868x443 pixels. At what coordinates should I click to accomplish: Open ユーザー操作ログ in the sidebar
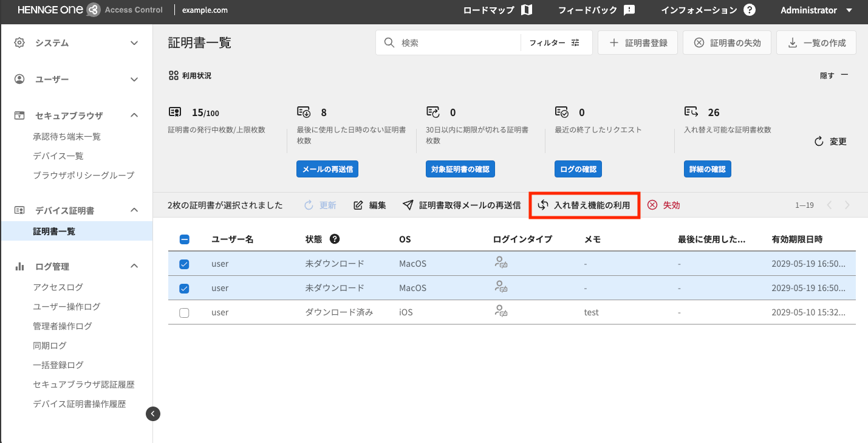67,306
